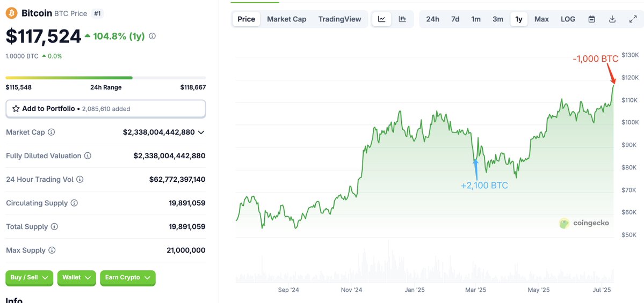The image size is (644, 303).
Task: Set chart range to 1m
Action: tap(475, 19)
